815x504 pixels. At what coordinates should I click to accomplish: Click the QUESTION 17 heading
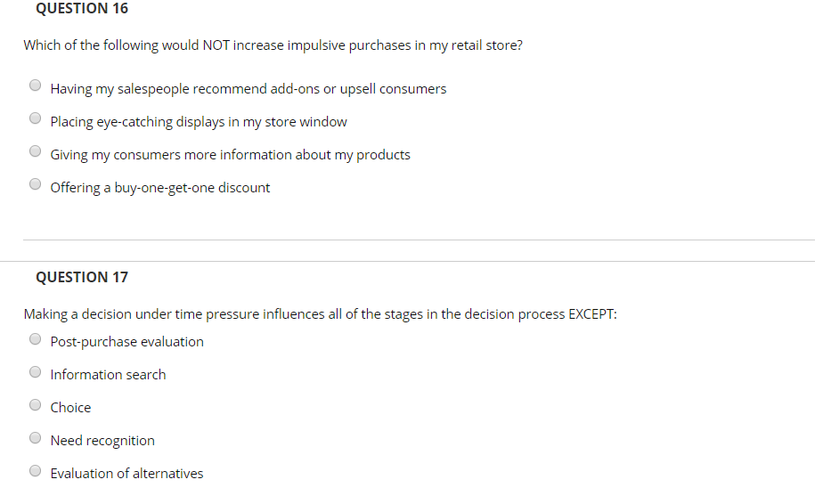82,277
